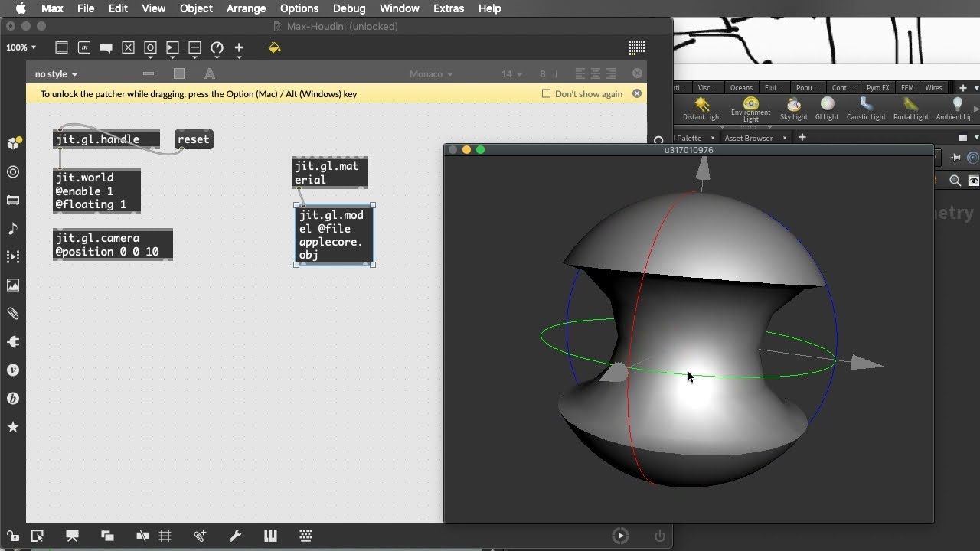The width and height of the screenshot is (980, 551).
Task: Enter presentation mode from bottom toolbar
Action: click(x=72, y=536)
